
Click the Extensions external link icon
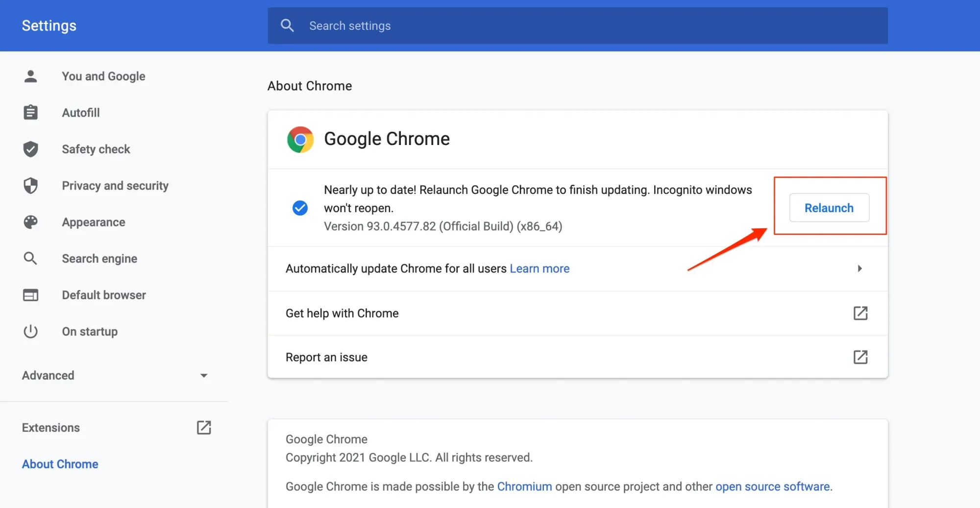pos(204,427)
